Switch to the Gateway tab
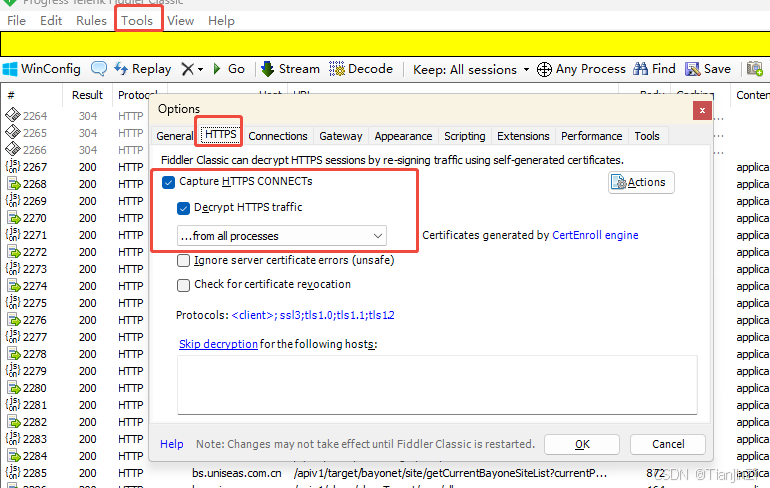 click(341, 136)
